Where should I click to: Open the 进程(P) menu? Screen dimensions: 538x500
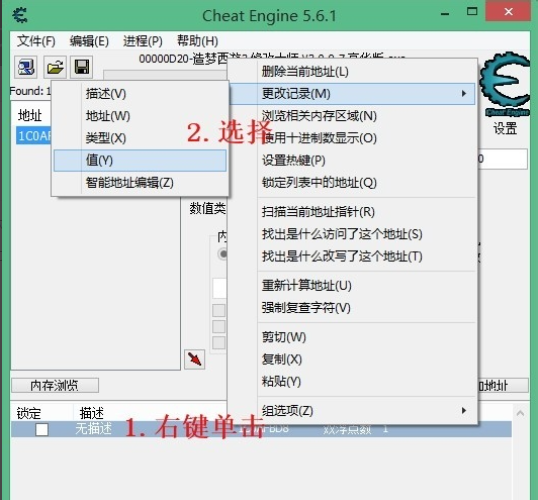(x=143, y=41)
